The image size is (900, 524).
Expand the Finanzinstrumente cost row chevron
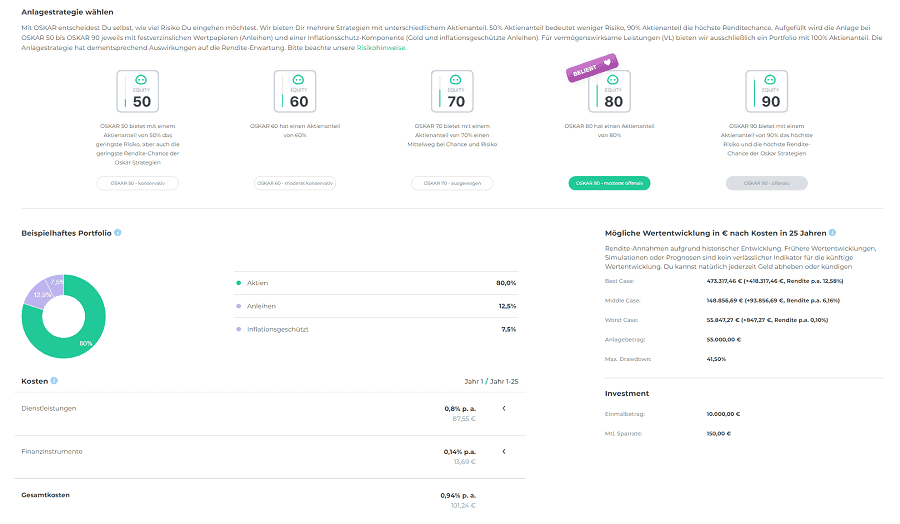(x=504, y=452)
